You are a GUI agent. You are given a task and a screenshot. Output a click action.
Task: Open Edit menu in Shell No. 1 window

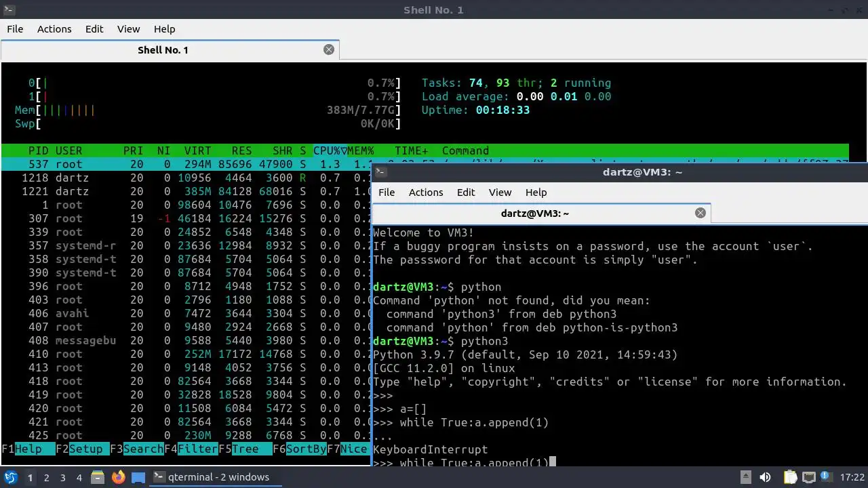click(94, 28)
